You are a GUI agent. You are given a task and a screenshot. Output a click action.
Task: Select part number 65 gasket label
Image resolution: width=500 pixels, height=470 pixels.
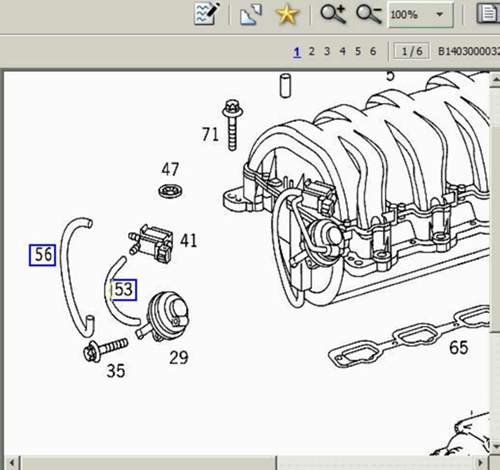459,348
